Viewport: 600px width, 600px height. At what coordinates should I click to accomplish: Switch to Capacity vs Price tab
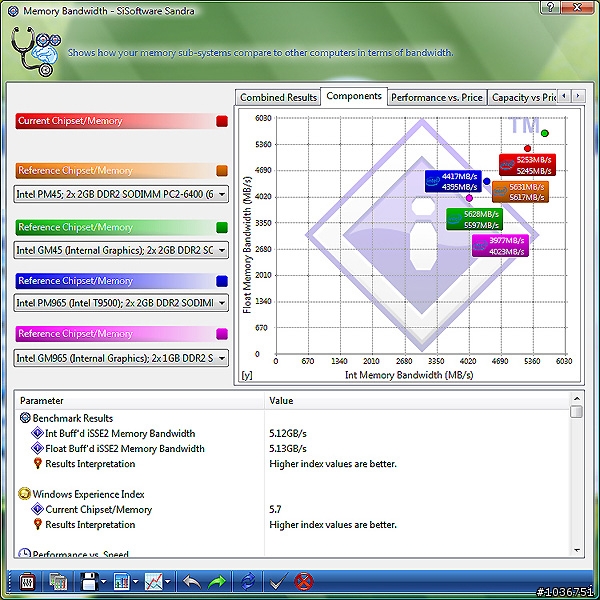[522, 98]
